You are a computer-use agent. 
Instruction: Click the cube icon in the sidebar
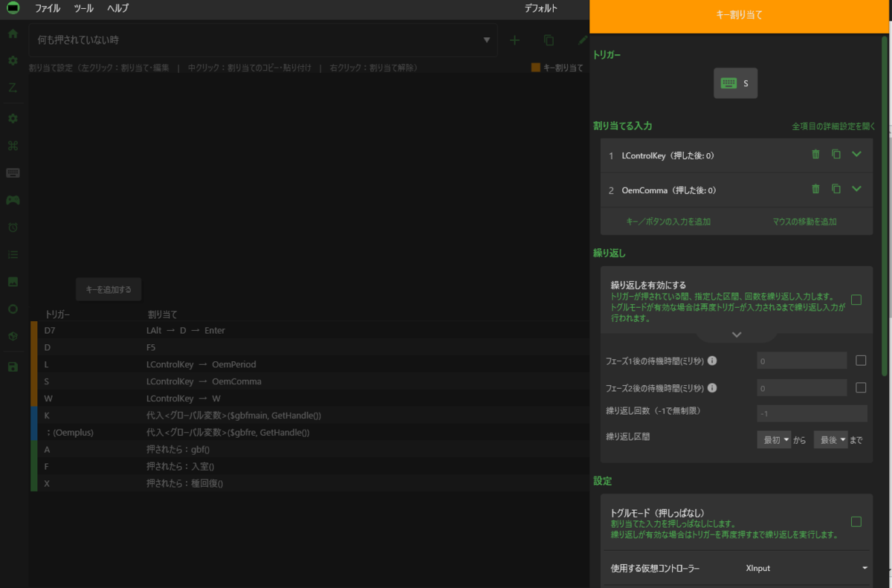pyautogui.click(x=13, y=336)
